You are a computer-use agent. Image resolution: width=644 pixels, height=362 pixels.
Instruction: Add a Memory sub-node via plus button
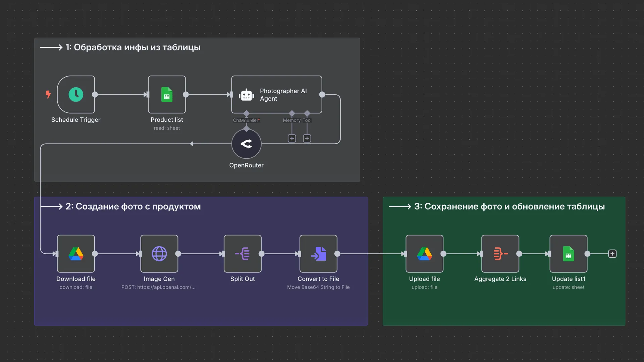[x=292, y=139]
